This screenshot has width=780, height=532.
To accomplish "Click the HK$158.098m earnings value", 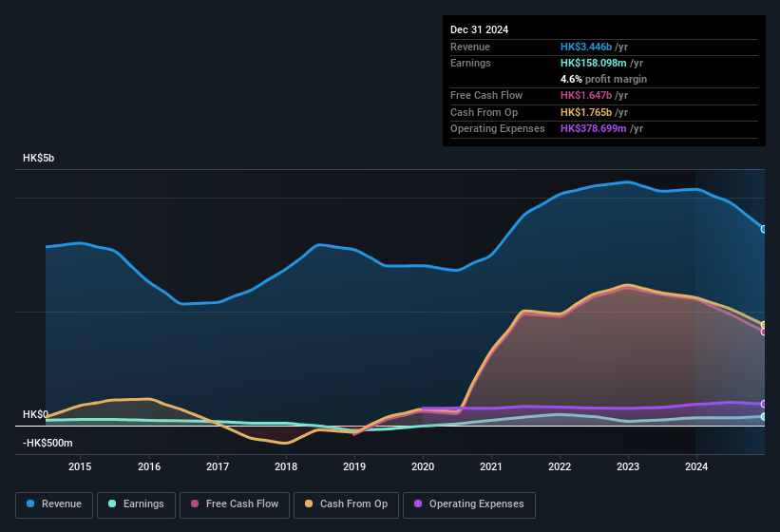I will [594, 63].
